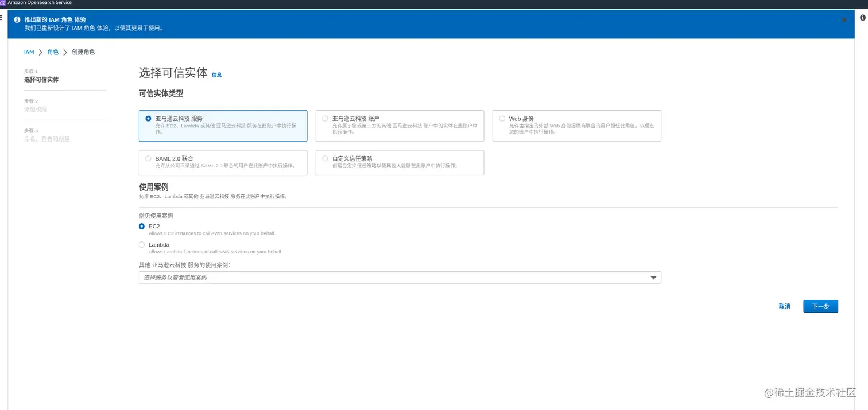Click the 选择可信实体 page heading
This screenshot has width=868, height=410.
173,73
